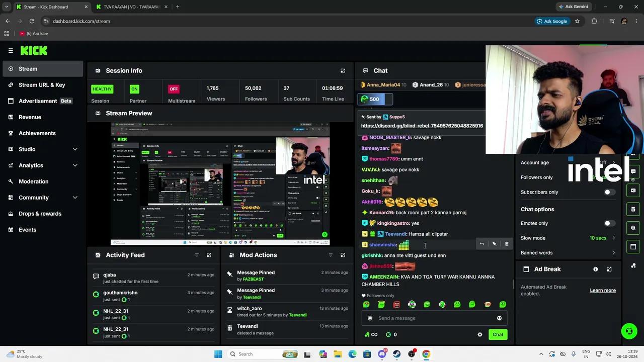Screen dimensions: 644x362
Task: Open the emoji picker in message box
Action: click(x=499, y=318)
